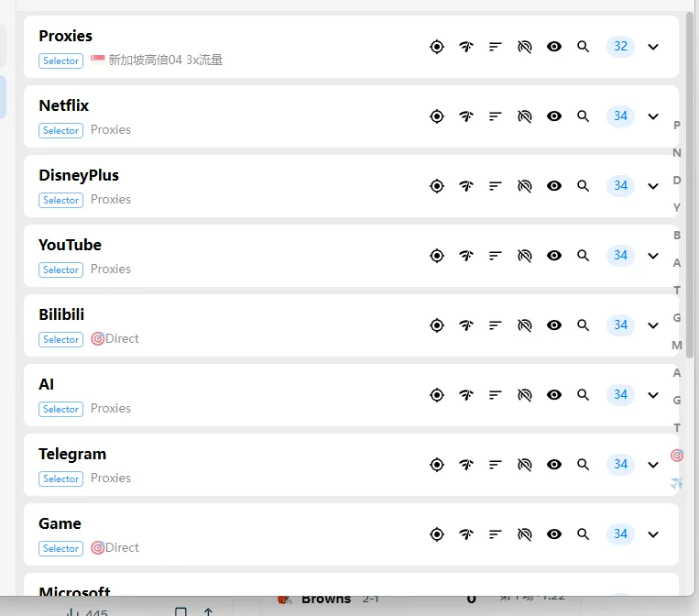Sort nodes in Telegram group
The image size is (699, 616).
tap(496, 465)
